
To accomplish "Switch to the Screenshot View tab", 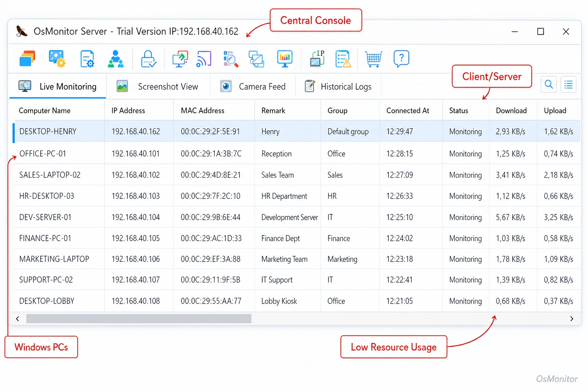I will pyautogui.click(x=158, y=87).
